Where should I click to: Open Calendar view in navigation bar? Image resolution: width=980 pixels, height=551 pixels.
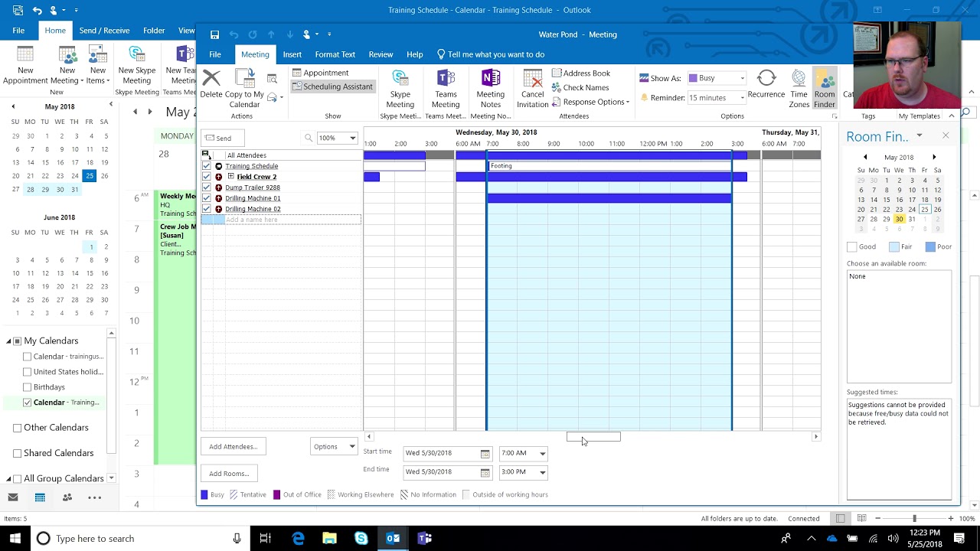(x=40, y=497)
